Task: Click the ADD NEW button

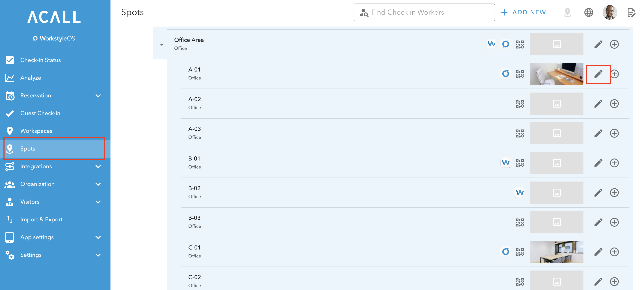Action: click(524, 12)
